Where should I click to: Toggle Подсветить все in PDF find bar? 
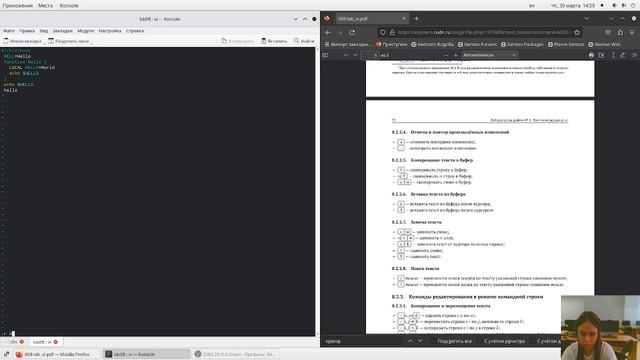(454, 341)
